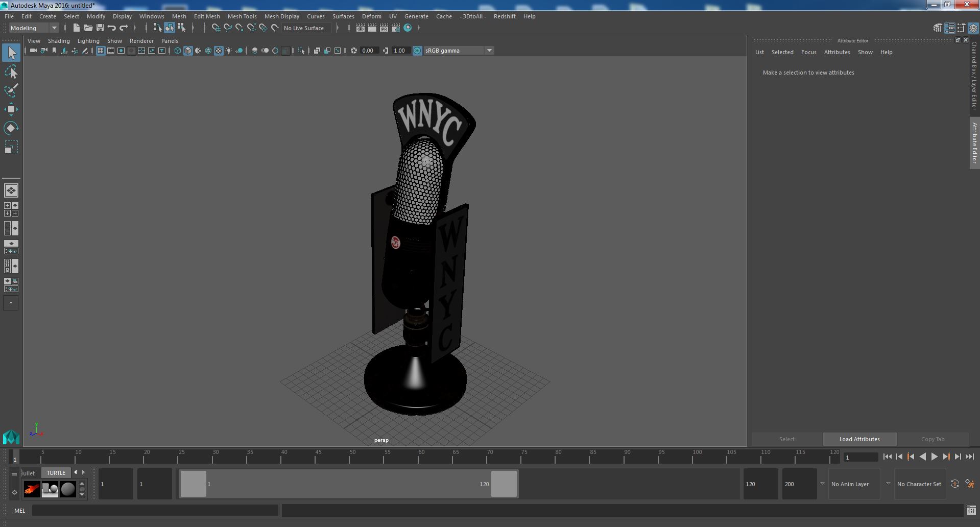
Task: Click the Select button in Attribute Editor
Action: coord(786,439)
